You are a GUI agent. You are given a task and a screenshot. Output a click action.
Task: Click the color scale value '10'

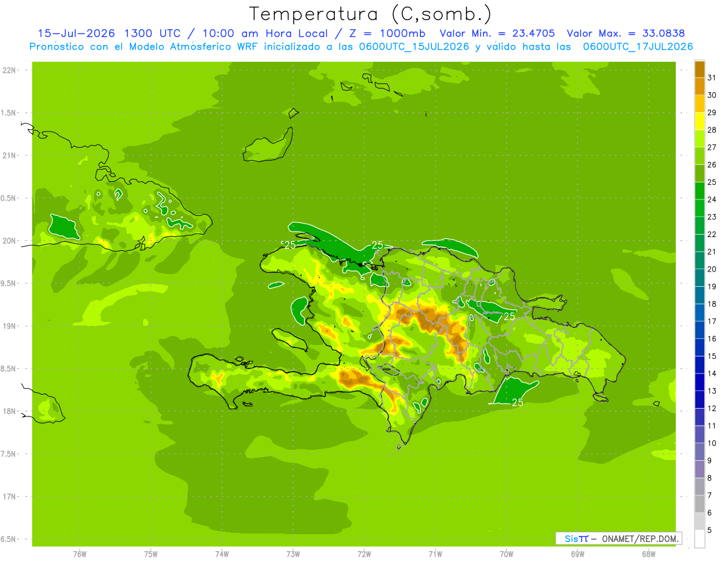pyautogui.click(x=713, y=443)
